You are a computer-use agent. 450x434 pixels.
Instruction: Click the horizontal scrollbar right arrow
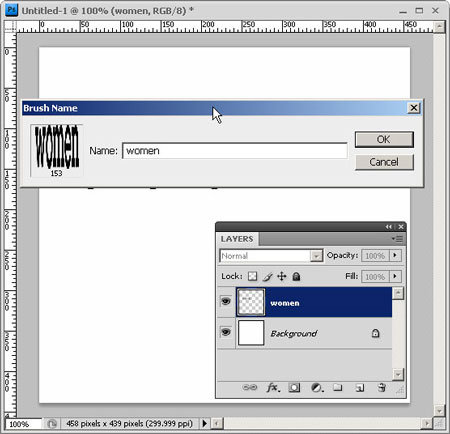[427, 424]
